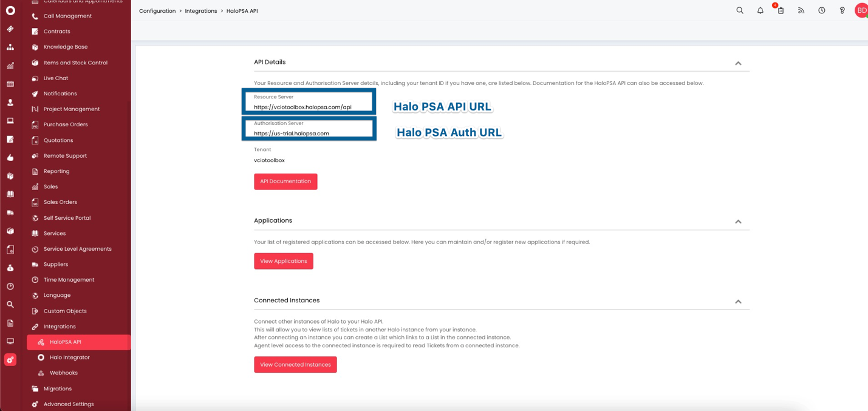The width and height of the screenshot is (868, 411).
Task: Select Language menu item
Action: [x=57, y=295]
